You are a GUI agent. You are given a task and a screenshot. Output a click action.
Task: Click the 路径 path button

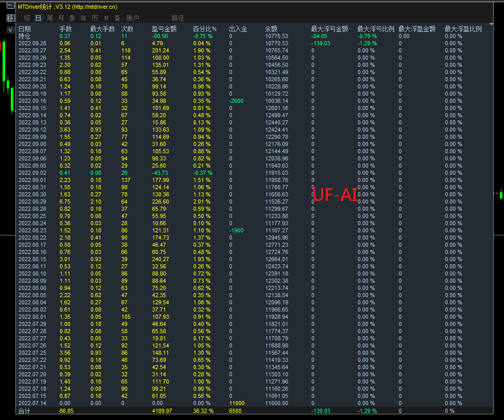pos(178,18)
